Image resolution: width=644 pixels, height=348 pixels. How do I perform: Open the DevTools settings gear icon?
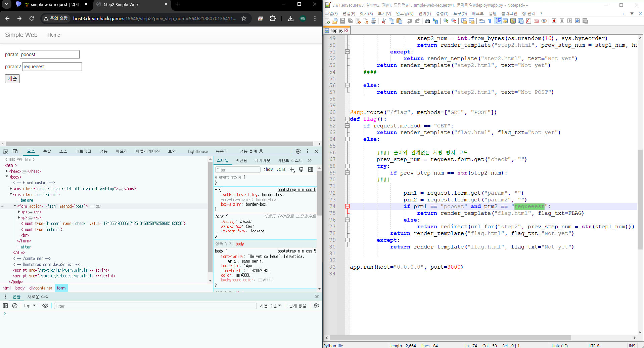[298, 151]
